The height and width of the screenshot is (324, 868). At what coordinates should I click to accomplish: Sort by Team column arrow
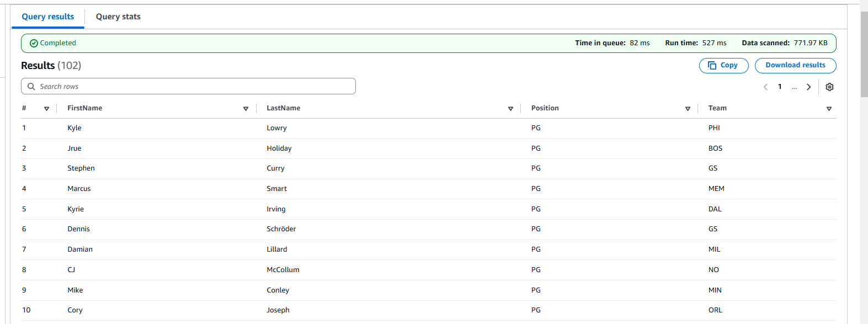point(829,109)
